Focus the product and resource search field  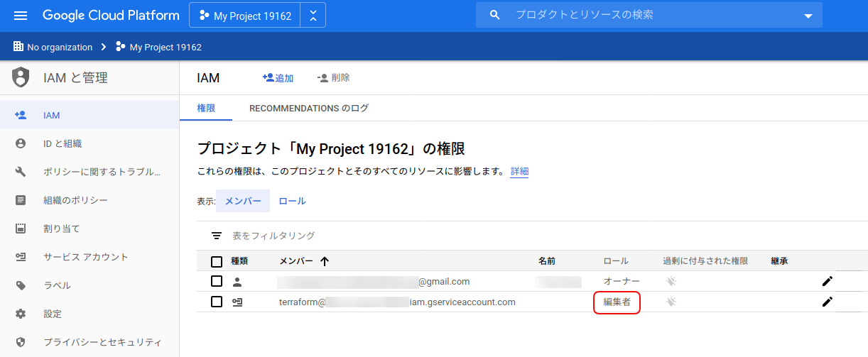pos(650,15)
